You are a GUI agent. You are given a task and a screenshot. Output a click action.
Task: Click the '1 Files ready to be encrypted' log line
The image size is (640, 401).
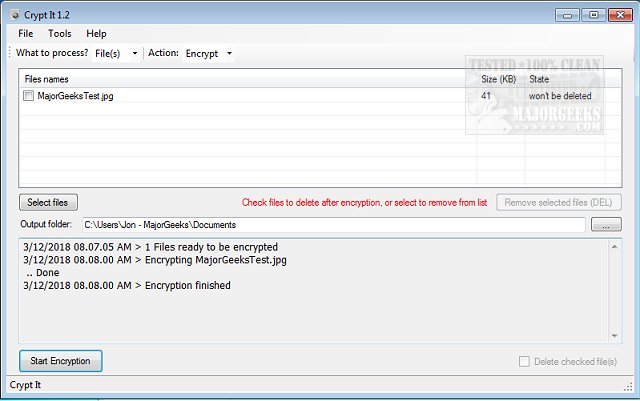click(x=151, y=247)
